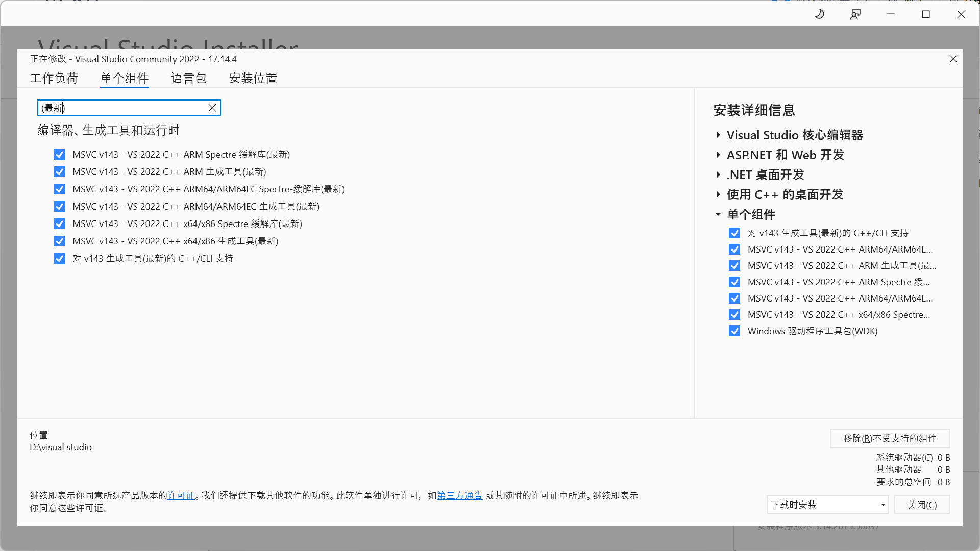Open the 许可证 link
The width and height of the screenshot is (980, 551).
click(x=181, y=496)
